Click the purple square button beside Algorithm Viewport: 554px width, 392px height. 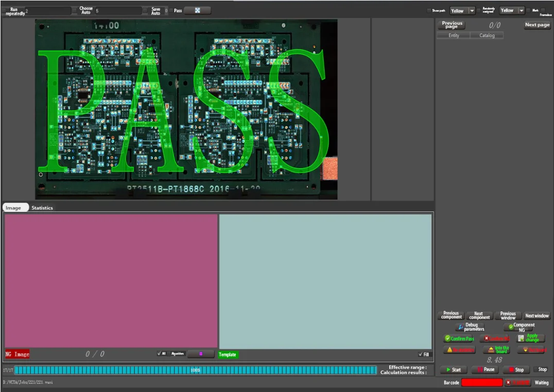[x=201, y=354]
